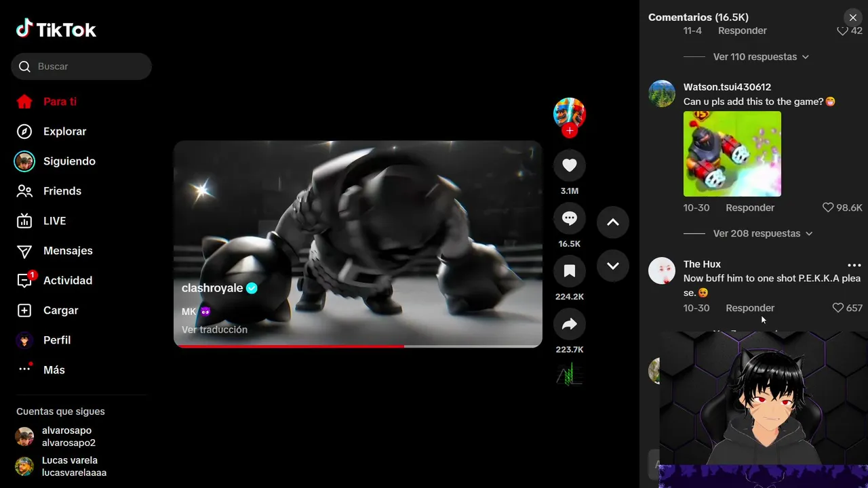Screen dimensions: 868x488
Task: Save the video with the bookmark button
Action: (570, 271)
